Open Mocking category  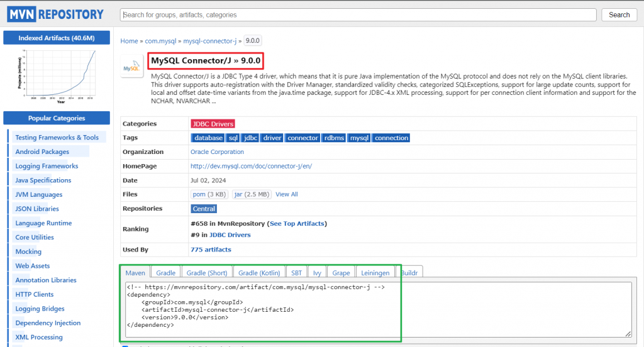28,251
